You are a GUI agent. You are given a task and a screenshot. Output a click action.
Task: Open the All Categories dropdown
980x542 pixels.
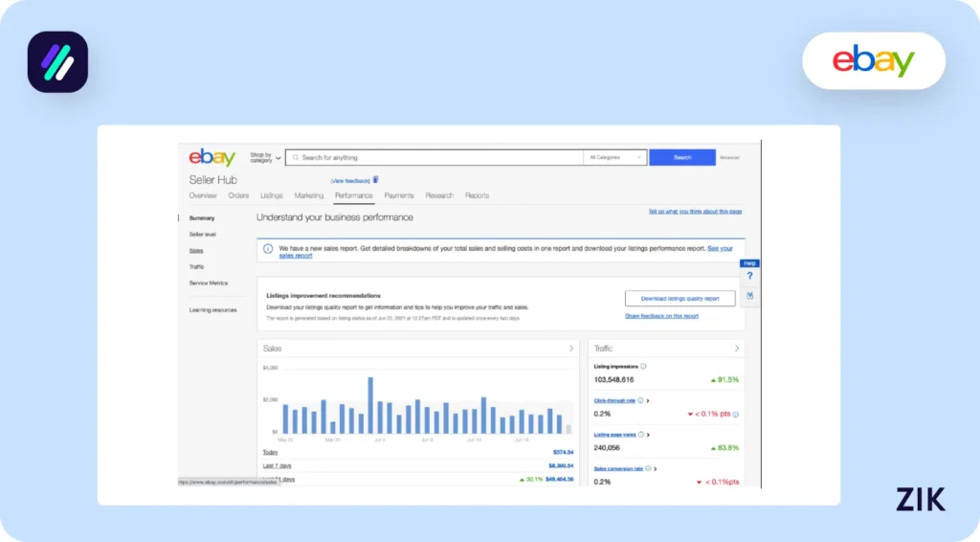point(614,157)
